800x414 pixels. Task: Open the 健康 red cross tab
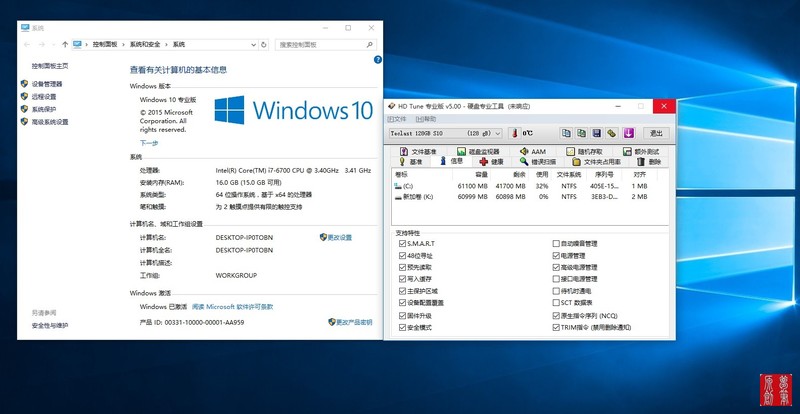tap(492, 162)
